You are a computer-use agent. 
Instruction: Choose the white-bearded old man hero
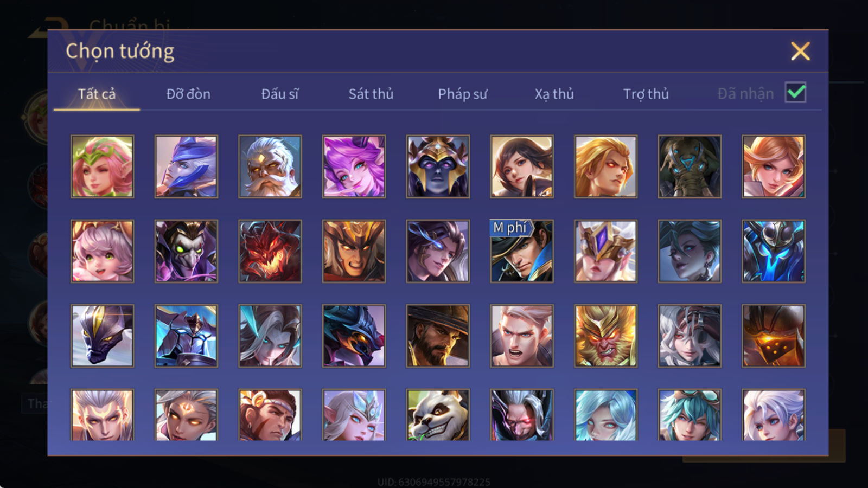pos(270,166)
